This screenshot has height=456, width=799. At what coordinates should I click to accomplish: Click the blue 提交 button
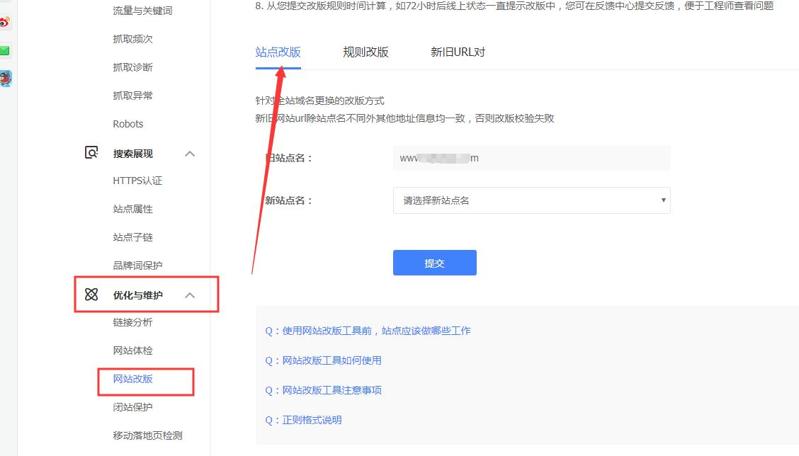click(435, 263)
